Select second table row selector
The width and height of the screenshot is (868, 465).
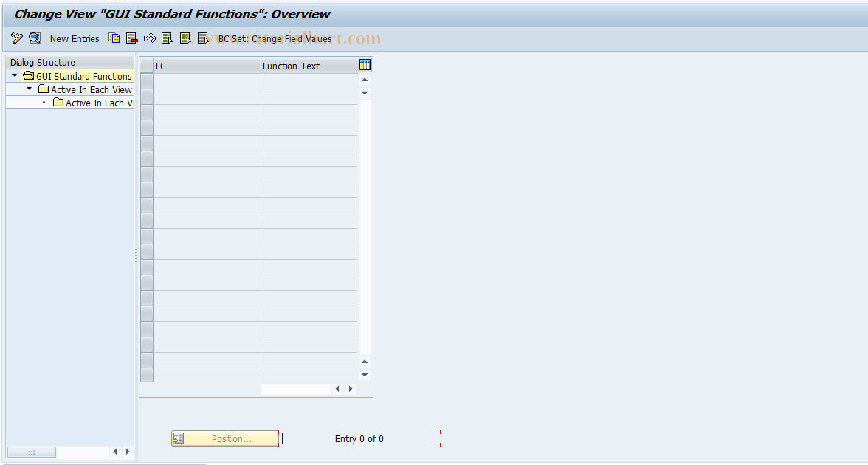pyautogui.click(x=147, y=97)
